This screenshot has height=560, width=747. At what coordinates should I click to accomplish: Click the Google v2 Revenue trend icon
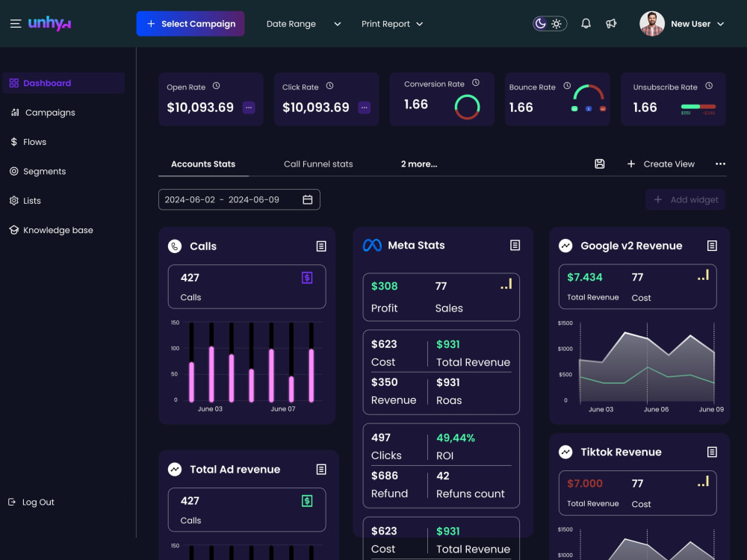point(565,246)
